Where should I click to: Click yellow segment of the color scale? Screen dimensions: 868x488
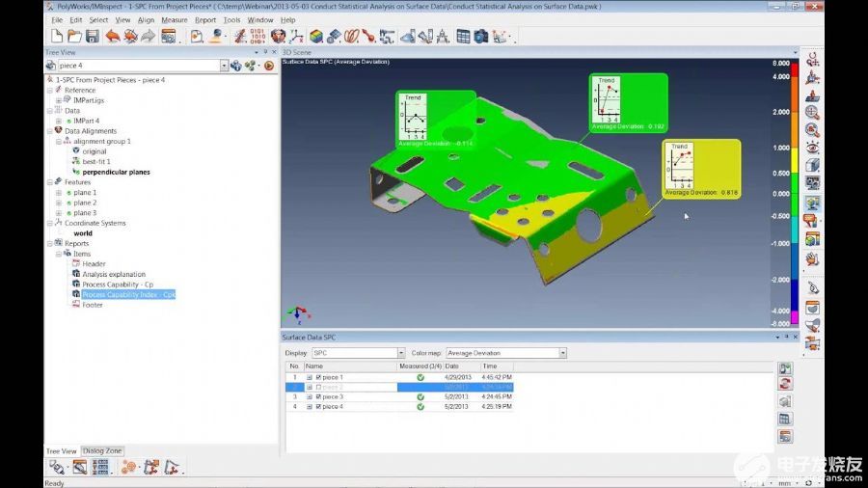click(795, 160)
